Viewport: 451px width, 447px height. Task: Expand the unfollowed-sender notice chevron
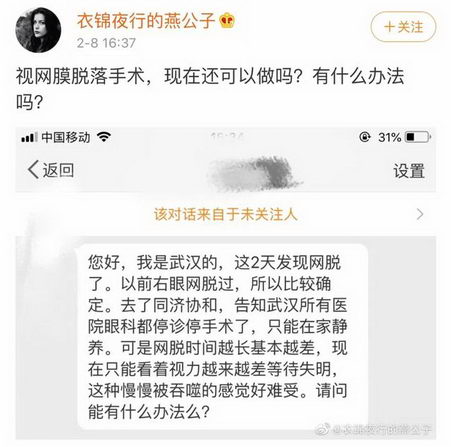click(420, 214)
